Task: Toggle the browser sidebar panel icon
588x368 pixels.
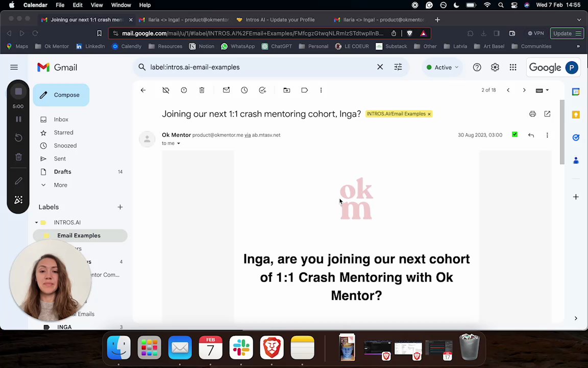Action: [x=497, y=33]
